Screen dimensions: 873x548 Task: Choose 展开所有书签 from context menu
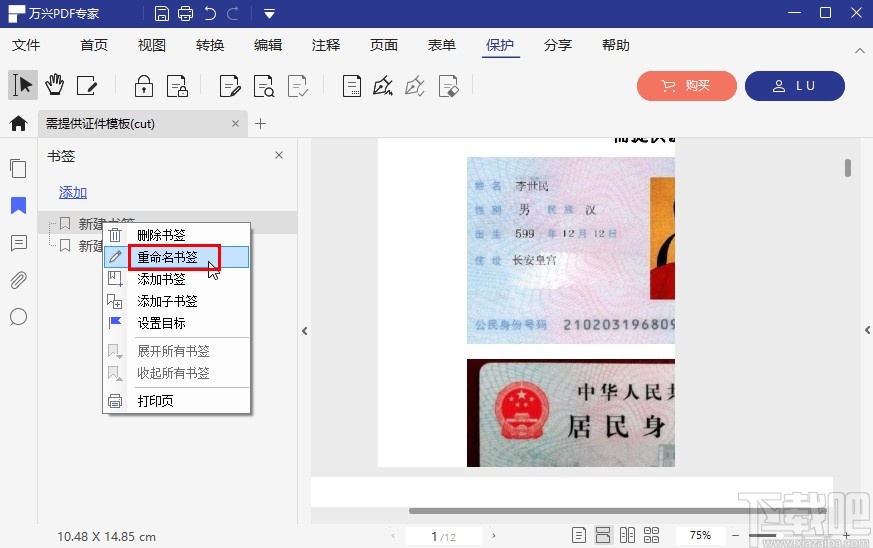[176, 351]
